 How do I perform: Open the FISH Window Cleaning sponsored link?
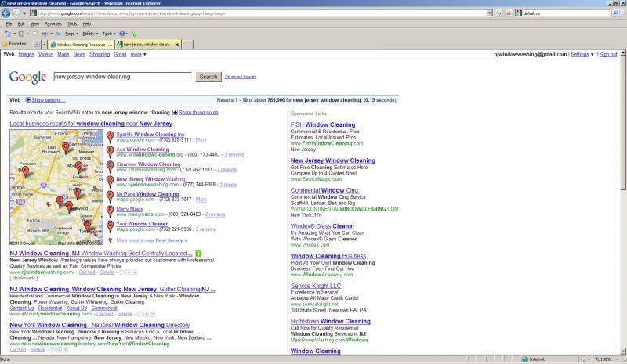click(x=323, y=124)
